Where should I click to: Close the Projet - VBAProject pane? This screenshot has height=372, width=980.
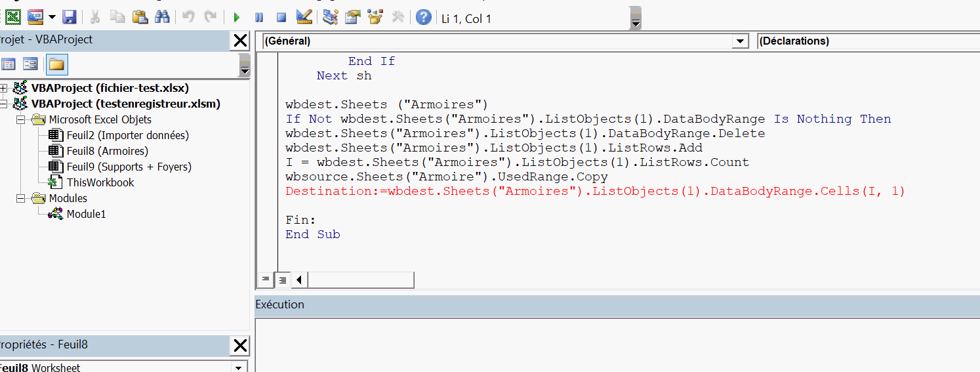[240, 41]
